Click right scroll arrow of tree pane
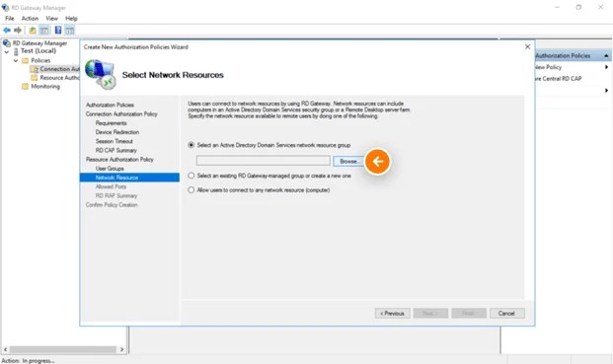 click(121, 349)
